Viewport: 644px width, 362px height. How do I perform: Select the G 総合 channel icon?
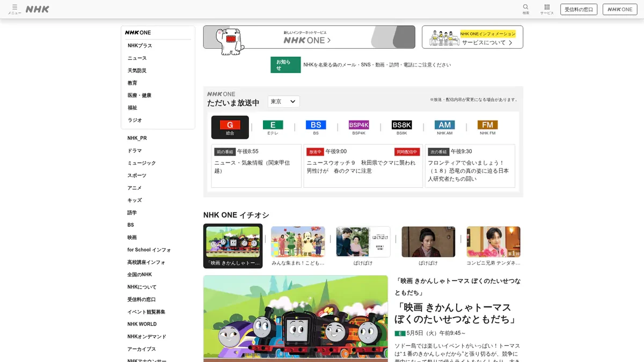pyautogui.click(x=230, y=127)
